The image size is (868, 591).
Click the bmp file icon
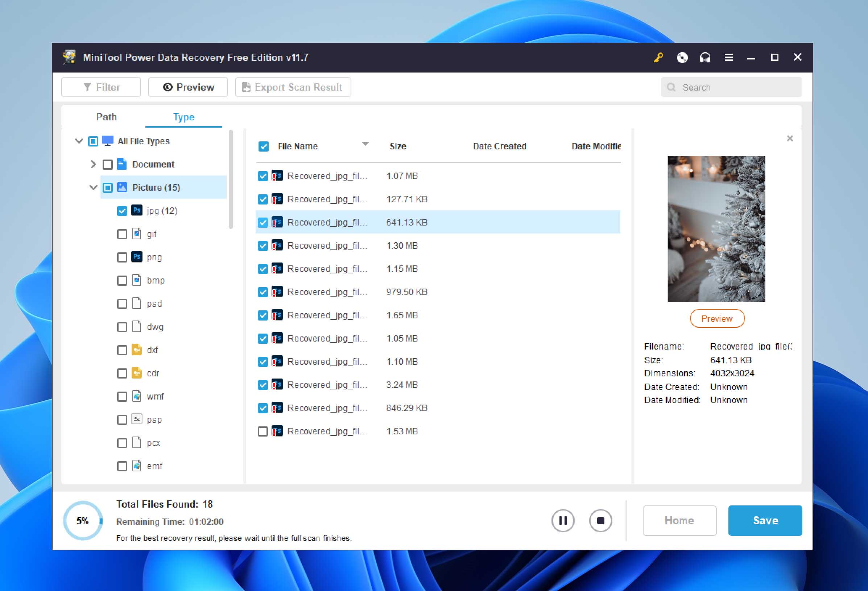(x=137, y=280)
